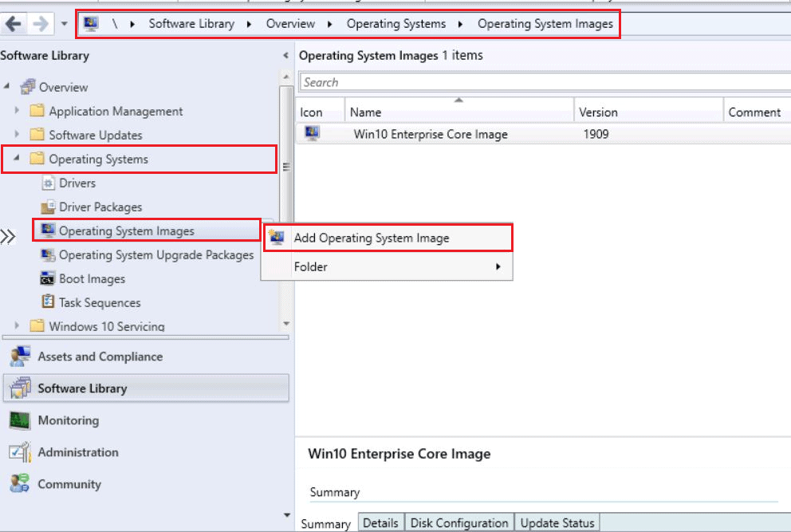The image size is (791, 532).
Task: Click the Administration workspace icon
Action: point(20,452)
